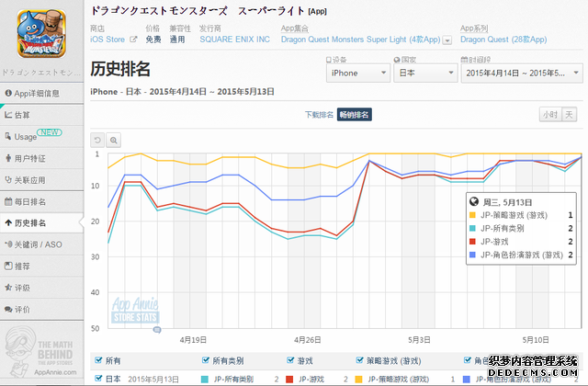Click the 历史排名 up-arrow icon
This screenshot has height=386, width=588.
tap(8, 222)
